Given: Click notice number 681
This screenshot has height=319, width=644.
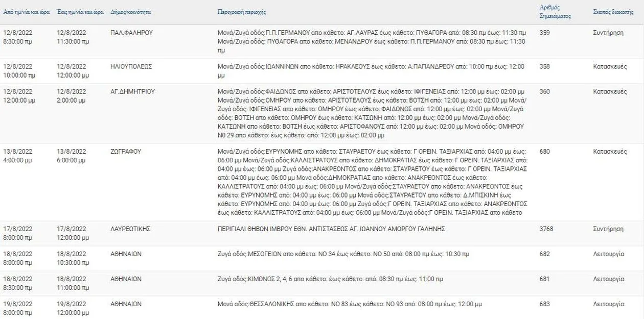Looking at the screenshot, I should [x=545, y=279].
